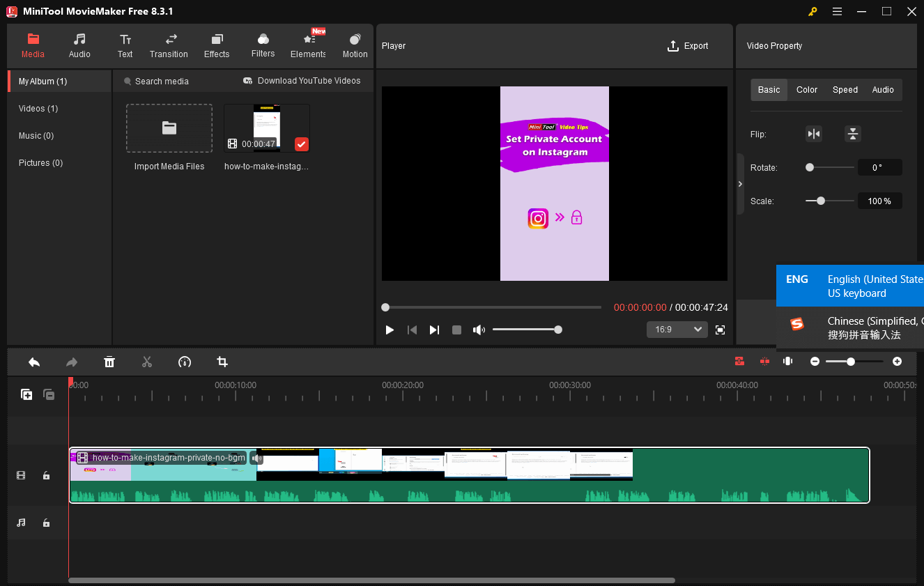Select the Speed control icon on the timeline toolbar

pos(184,362)
